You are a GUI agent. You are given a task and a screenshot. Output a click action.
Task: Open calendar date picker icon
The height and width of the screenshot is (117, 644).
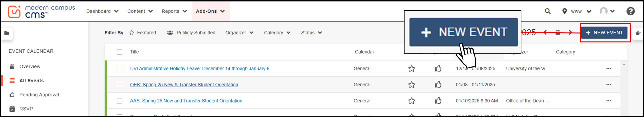click(x=558, y=33)
